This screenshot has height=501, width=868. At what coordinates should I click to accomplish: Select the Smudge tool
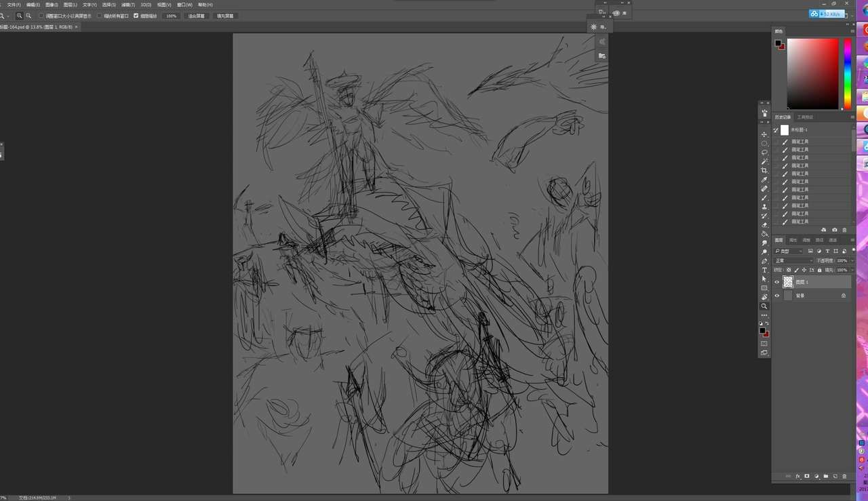pos(764,243)
